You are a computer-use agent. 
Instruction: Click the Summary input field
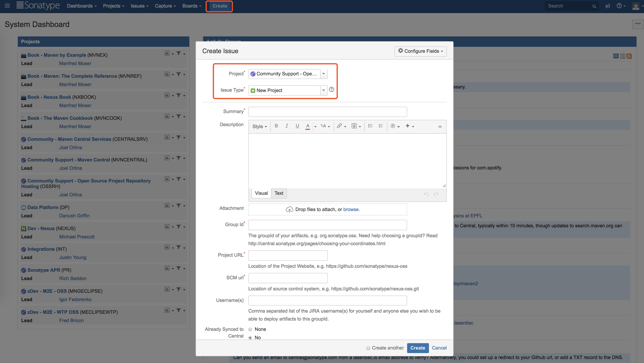coord(328,112)
